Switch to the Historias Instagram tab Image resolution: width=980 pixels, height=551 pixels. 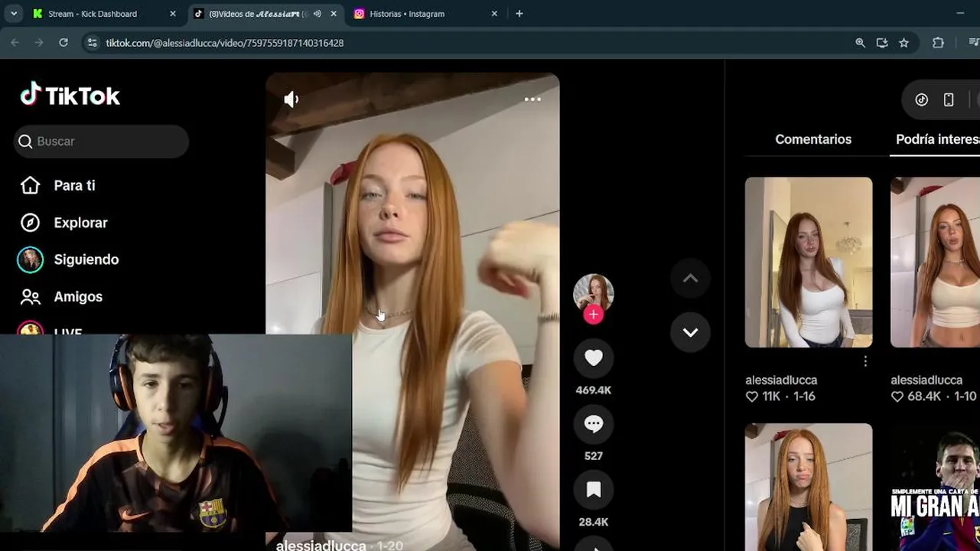406,14
